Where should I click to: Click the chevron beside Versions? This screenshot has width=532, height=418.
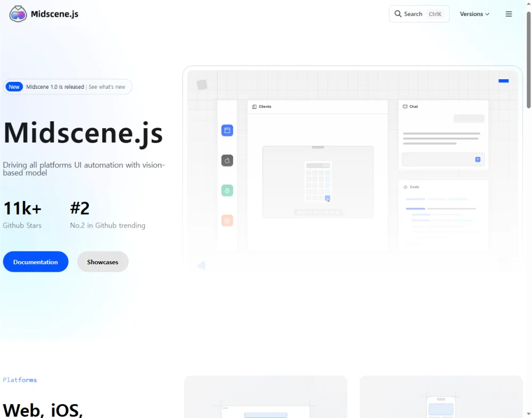click(487, 14)
